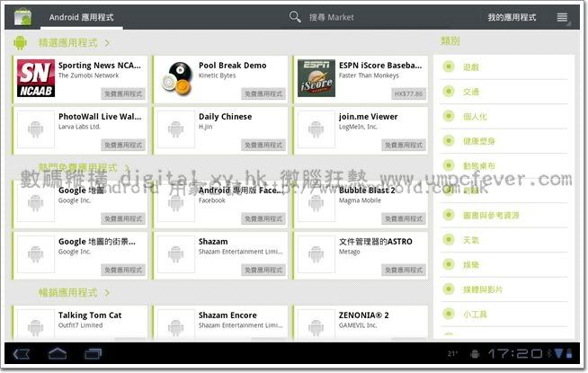Expand the 精選應用程式 section arrow
The image size is (588, 373).
point(108,42)
